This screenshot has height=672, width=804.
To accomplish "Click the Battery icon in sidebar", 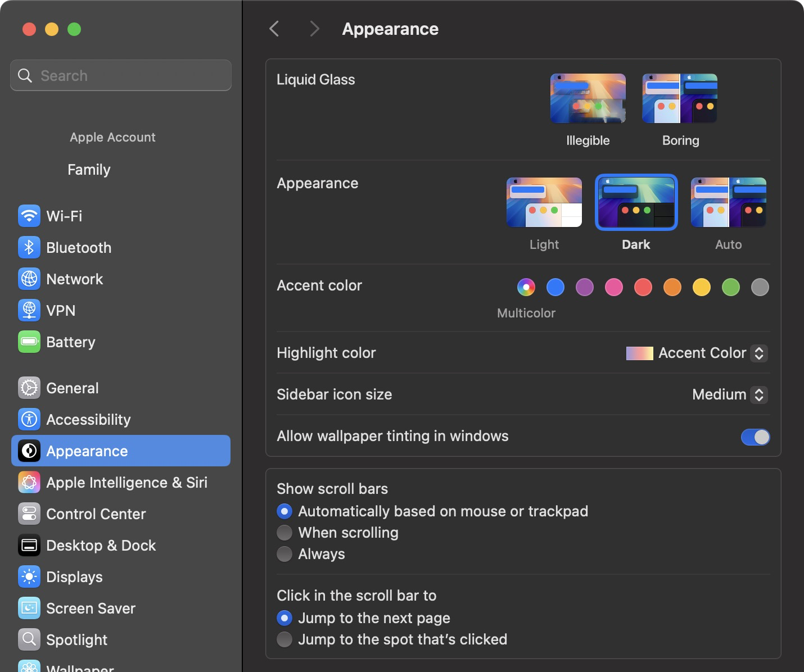I will click(29, 342).
